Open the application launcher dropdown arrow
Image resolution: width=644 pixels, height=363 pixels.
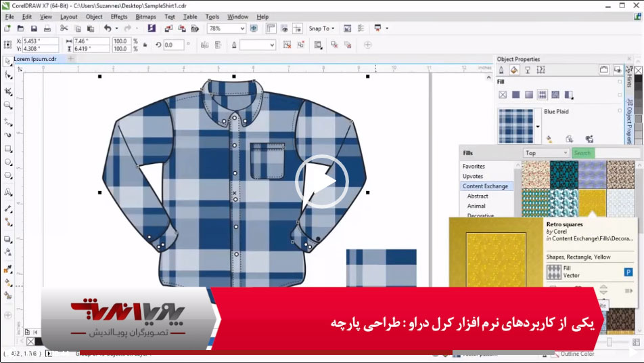(387, 28)
